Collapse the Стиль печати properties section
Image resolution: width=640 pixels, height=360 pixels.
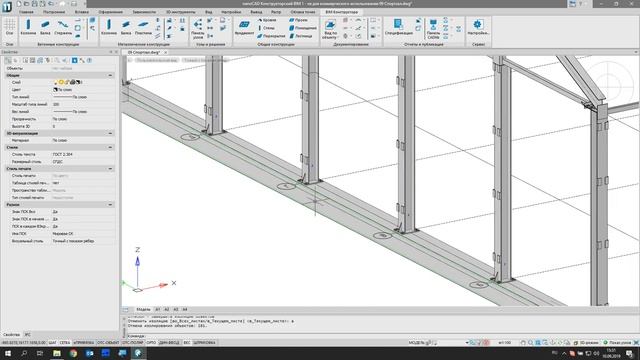(110, 169)
